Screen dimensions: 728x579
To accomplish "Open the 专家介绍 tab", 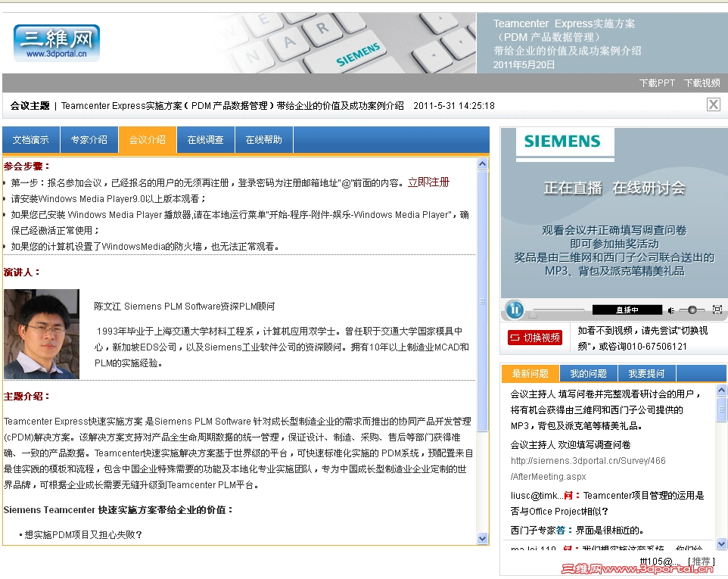I will tap(89, 140).
